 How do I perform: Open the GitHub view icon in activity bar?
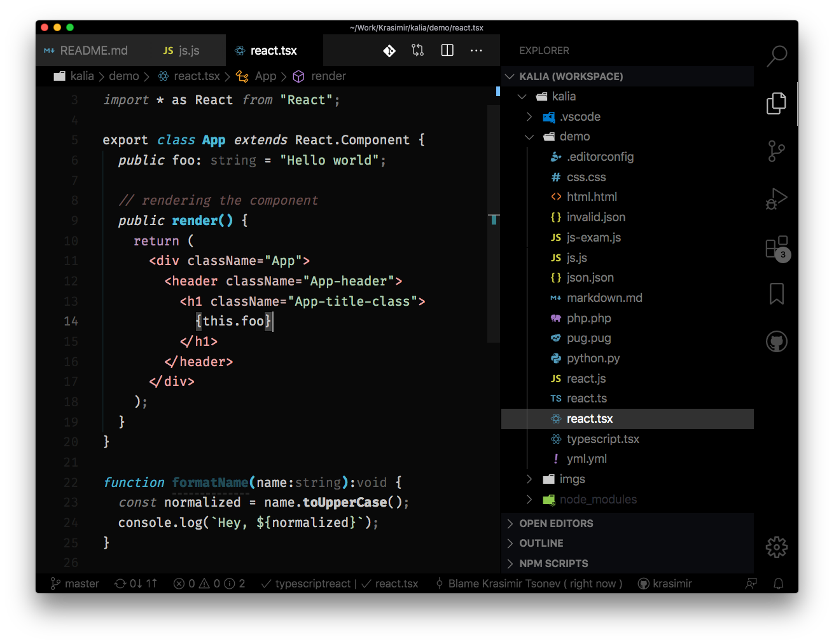(x=776, y=342)
